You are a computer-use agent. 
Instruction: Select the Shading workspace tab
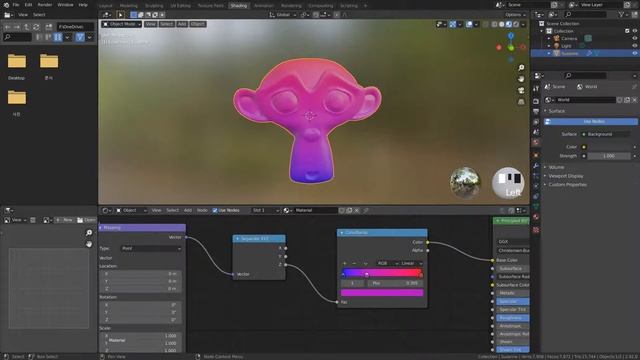coord(238,6)
